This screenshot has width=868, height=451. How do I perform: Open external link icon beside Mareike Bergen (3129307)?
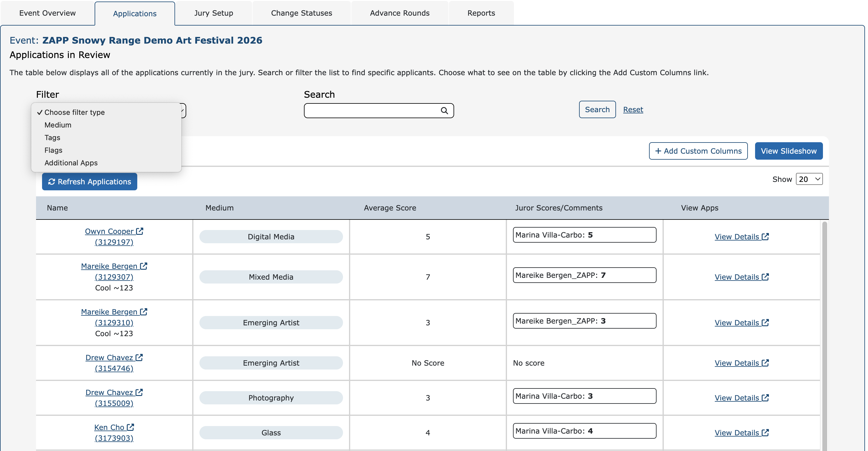pyautogui.click(x=144, y=266)
